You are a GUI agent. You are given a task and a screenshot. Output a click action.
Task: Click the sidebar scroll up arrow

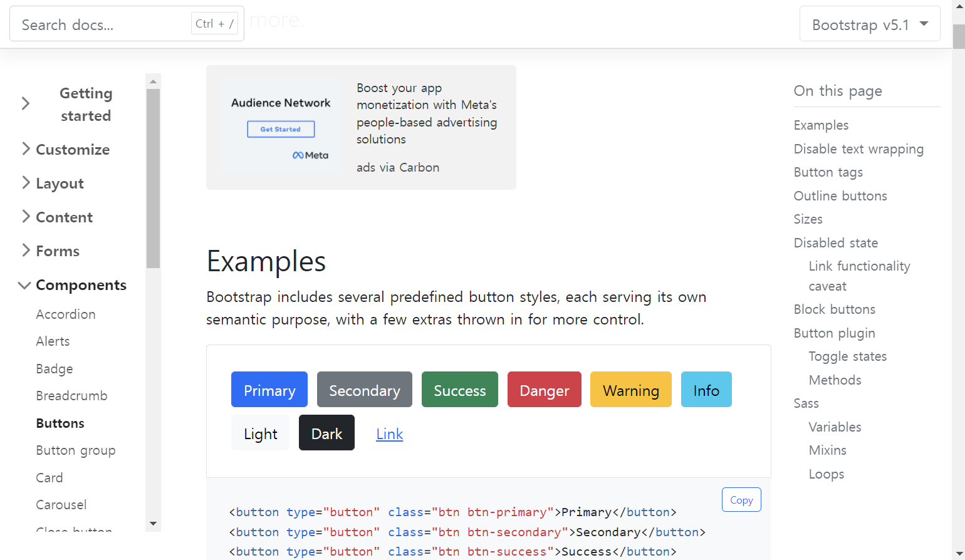tap(153, 82)
